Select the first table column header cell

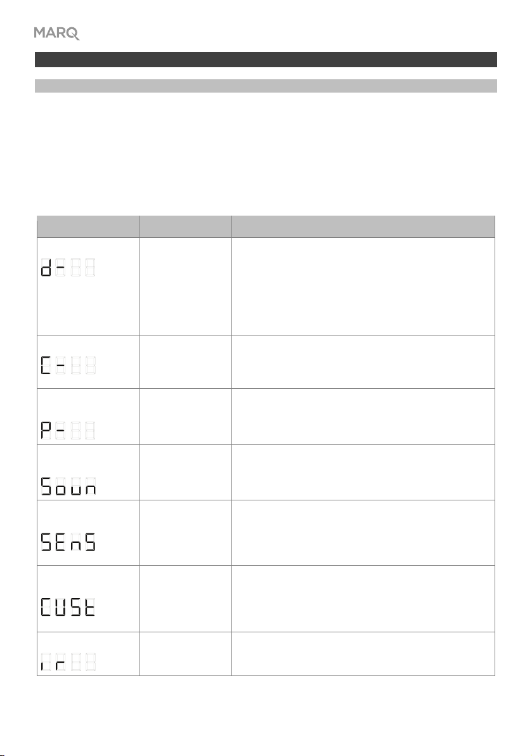pos(88,226)
